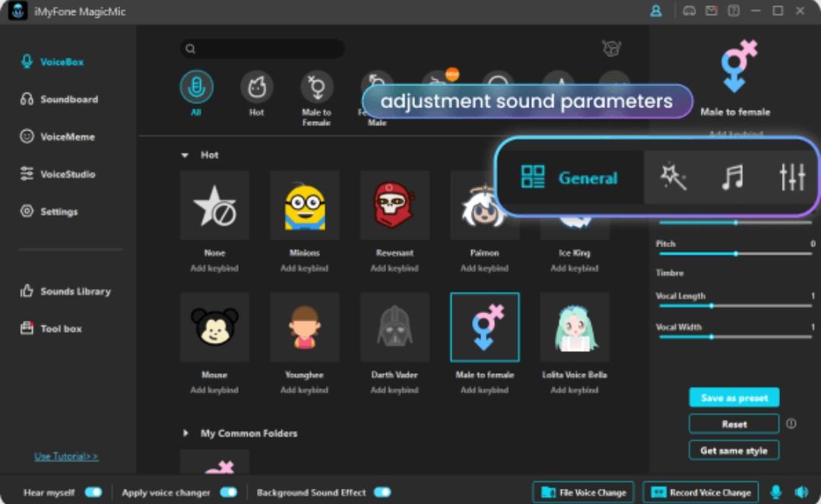Choose the Revenant voice
821x504 pixels.
pyautogui.click(x=395, y=205)
